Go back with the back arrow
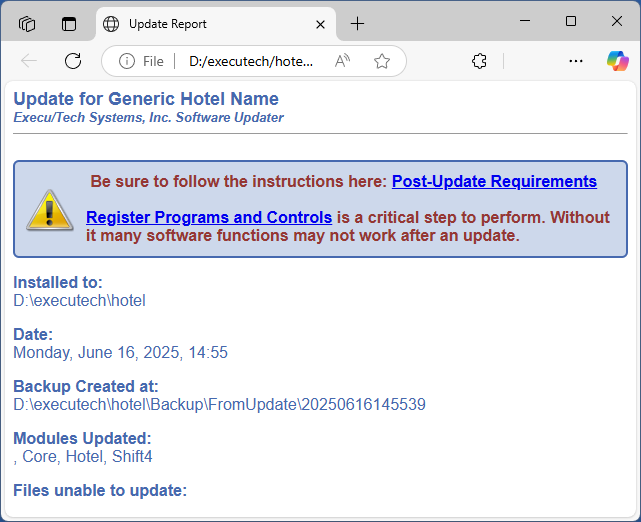641x522 pixels. (29, 61)
